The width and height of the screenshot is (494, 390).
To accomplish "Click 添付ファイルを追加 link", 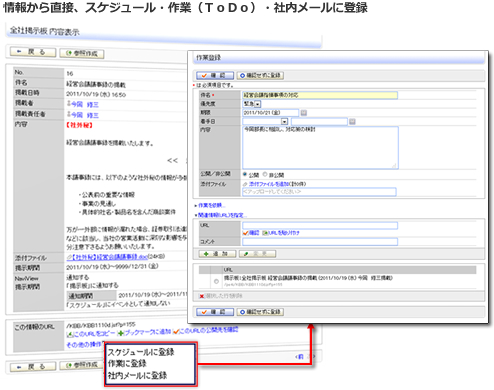I will (x=269, y=184).
